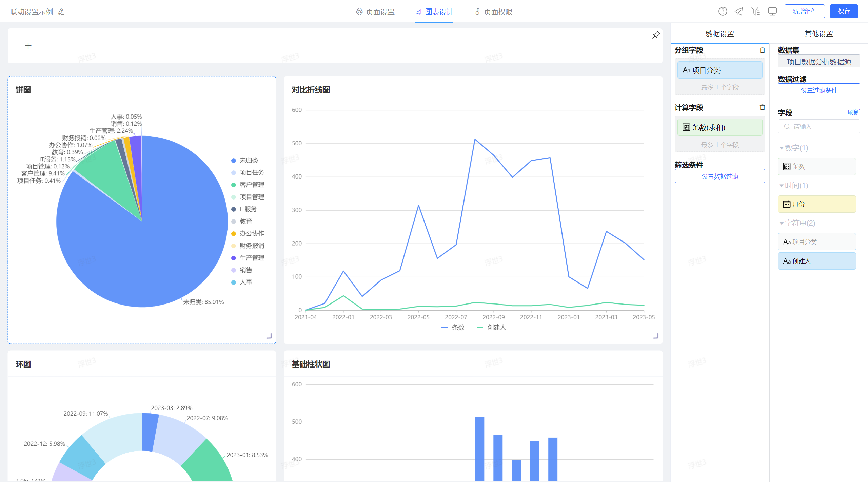Click the Aa icon of 项目分类 group field
This screenshot has width=868, height=482.
coord(686,70)
